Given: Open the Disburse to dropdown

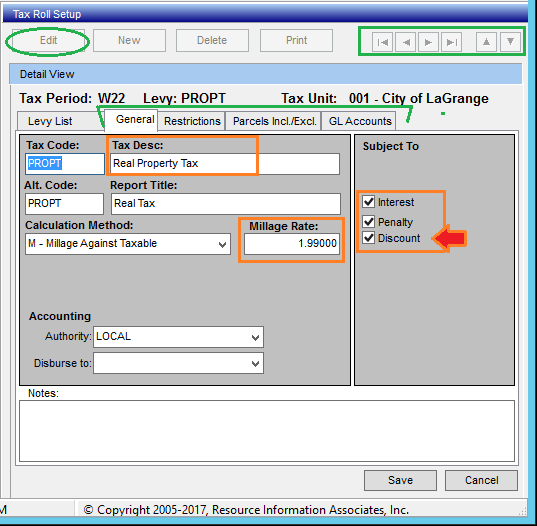Looking at the screenshot, I should tap(178, 363).
